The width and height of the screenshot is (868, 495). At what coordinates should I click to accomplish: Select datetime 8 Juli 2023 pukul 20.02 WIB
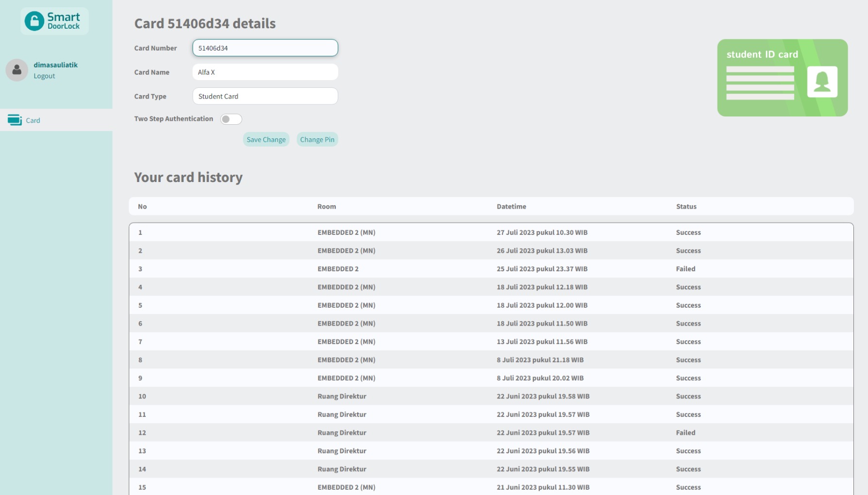click(540, 378)
